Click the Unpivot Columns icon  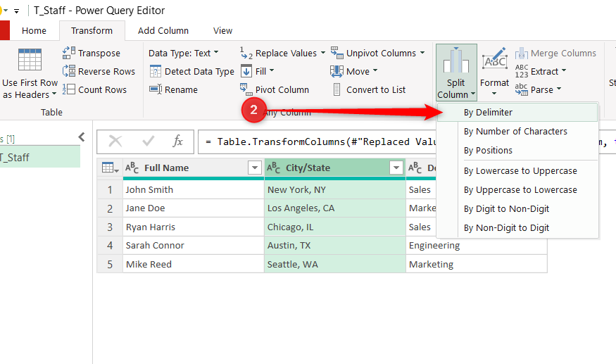[x=337, y=52]
